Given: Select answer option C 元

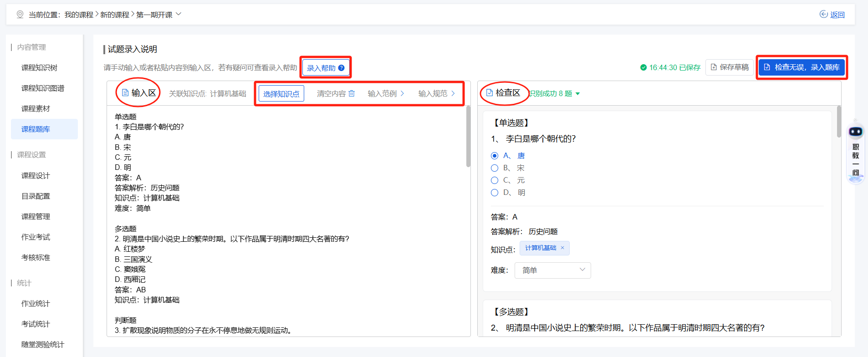Looking at the screenshot, I should (495, 180).
